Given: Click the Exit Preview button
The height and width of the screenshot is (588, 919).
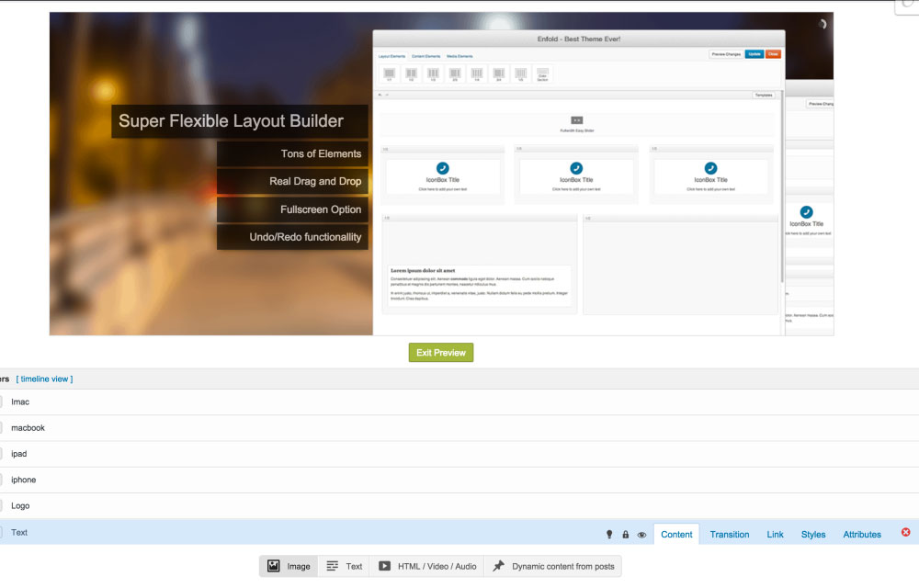Looking at the screenshot, I should pyautogui.click(x=441, y=353).
